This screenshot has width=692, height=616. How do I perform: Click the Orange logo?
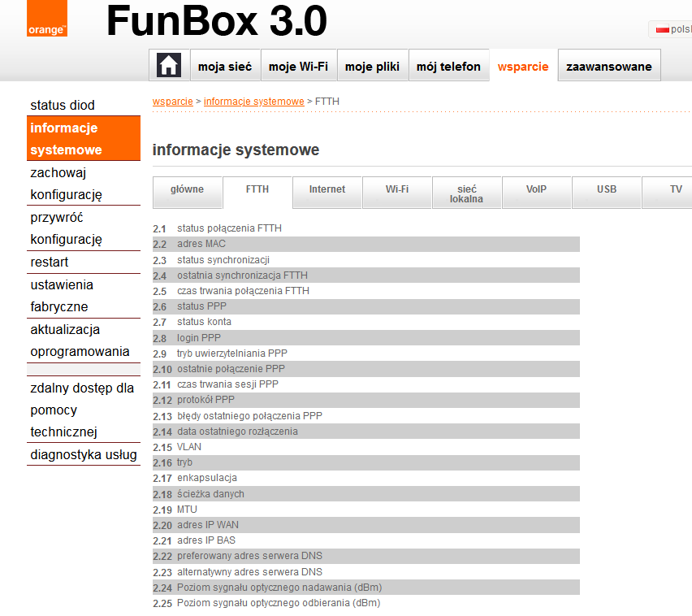(47, 19)
